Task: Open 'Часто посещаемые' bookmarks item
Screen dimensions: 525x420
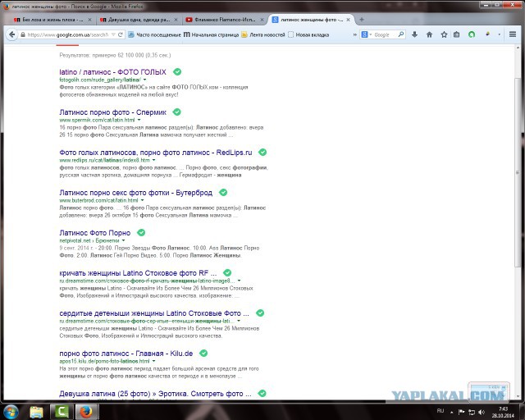Action: 155,34
